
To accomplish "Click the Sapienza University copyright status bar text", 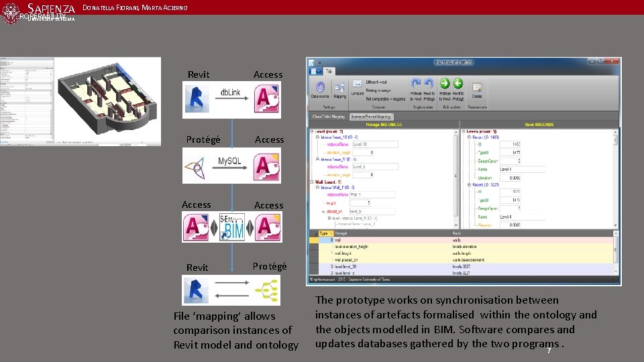I will [350, 280].
